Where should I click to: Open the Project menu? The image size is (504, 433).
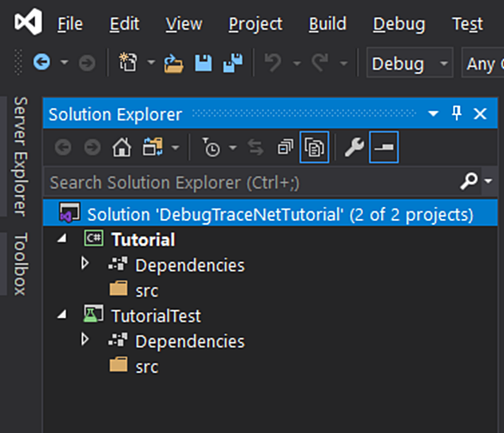pos(255,24)
